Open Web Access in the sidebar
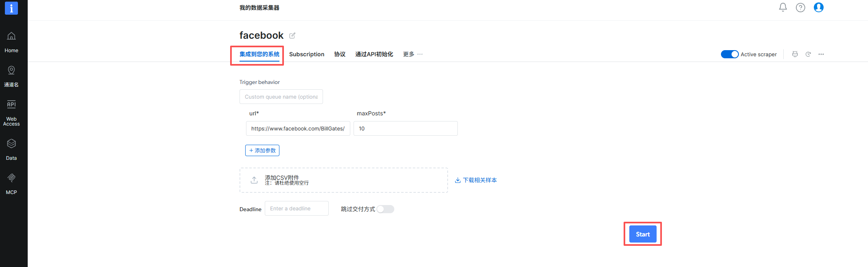868x267 pixels. 11,113
